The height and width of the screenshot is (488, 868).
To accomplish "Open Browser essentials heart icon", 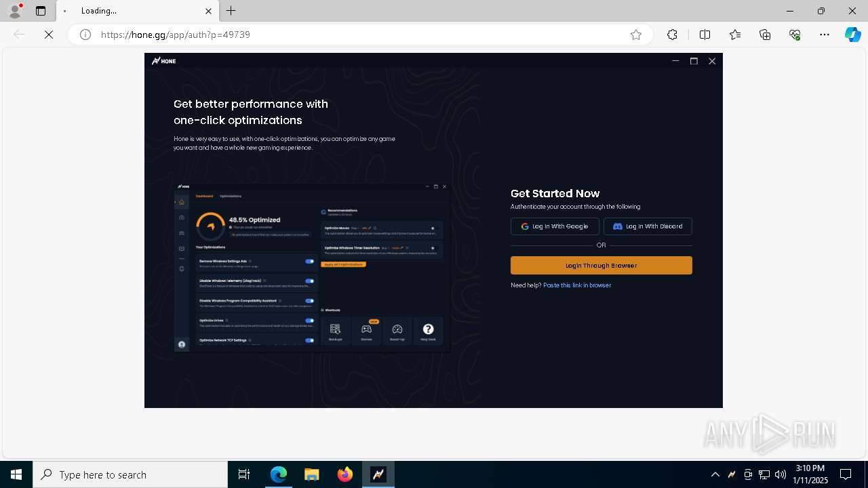I will tap(795, 35).
